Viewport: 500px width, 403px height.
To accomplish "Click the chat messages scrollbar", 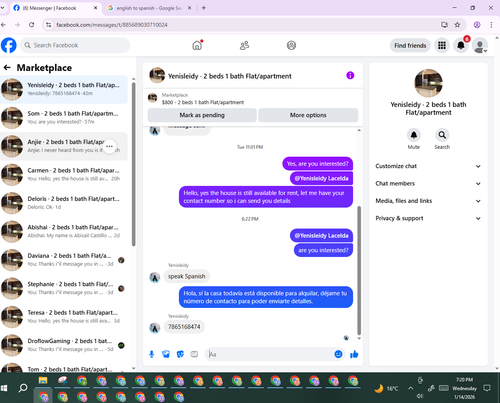I will click(359, 270).
